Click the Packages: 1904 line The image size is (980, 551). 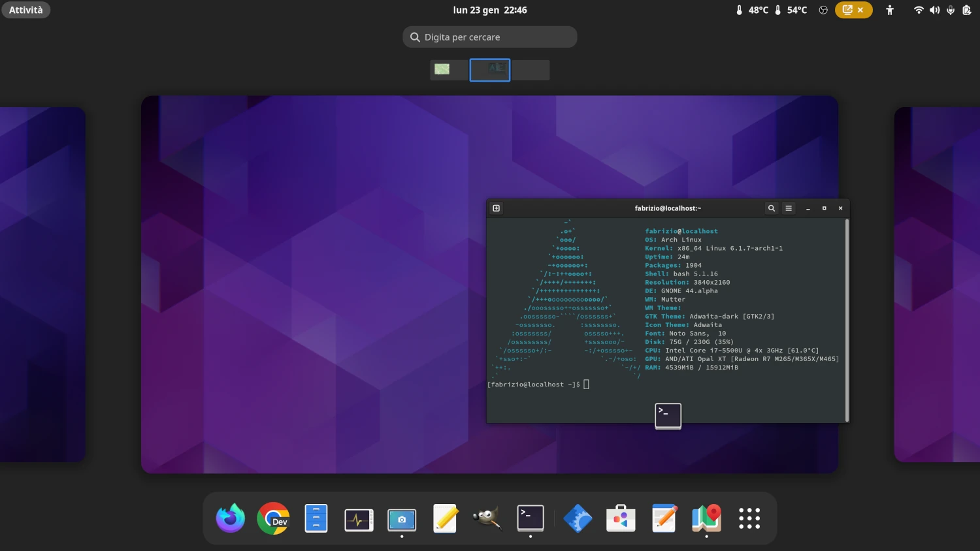[673, 265]
